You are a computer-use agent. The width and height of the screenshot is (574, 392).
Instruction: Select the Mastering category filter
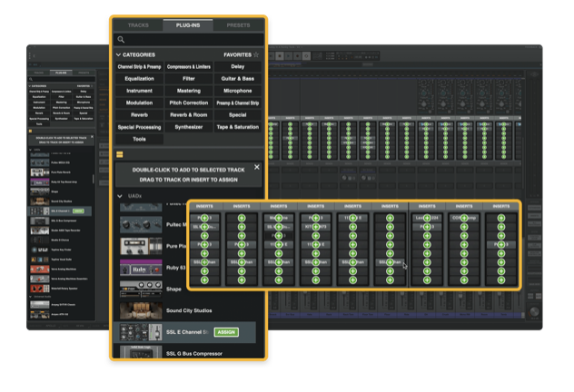click(x=189, y=91)
